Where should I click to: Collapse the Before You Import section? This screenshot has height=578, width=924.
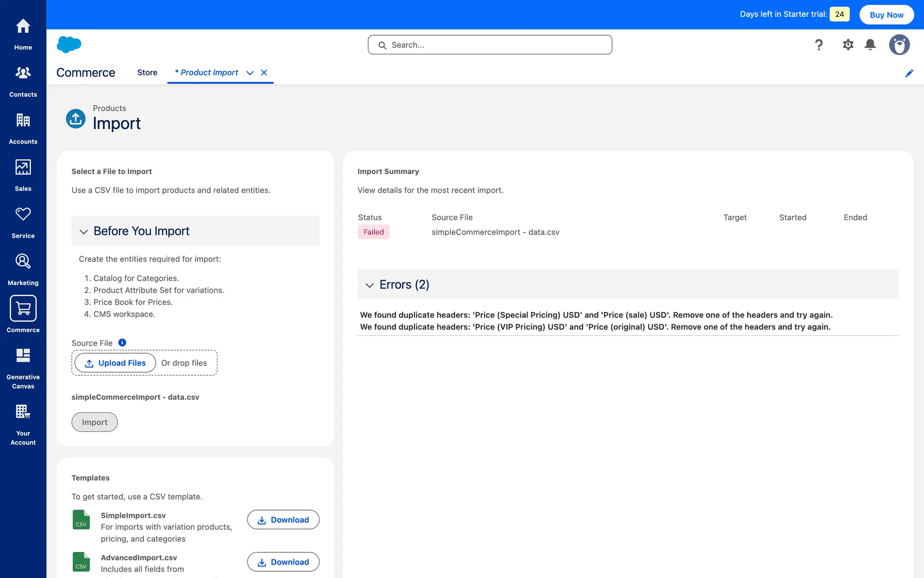pos(84,232)
